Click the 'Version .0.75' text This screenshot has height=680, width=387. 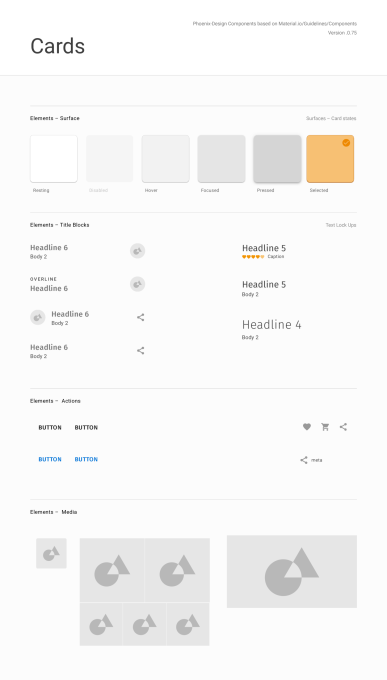point(342,33)
